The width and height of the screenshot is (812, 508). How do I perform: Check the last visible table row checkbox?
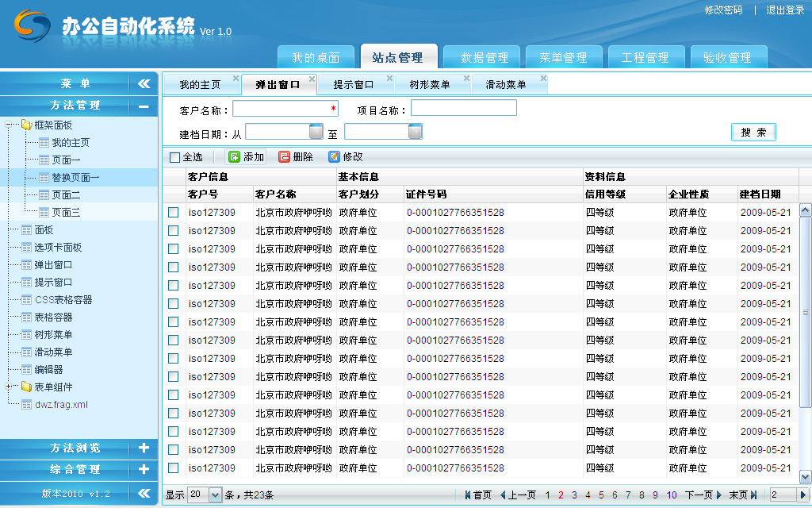click(x=174, y=468)
